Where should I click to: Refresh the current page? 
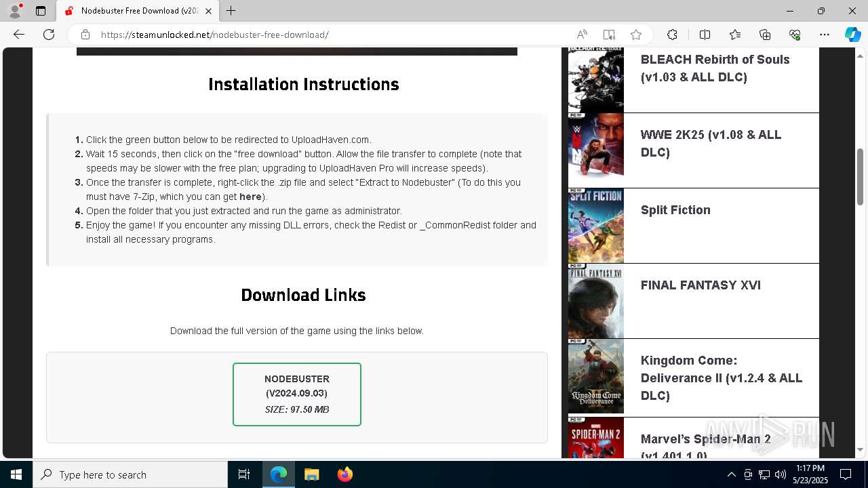pos(49,35)
